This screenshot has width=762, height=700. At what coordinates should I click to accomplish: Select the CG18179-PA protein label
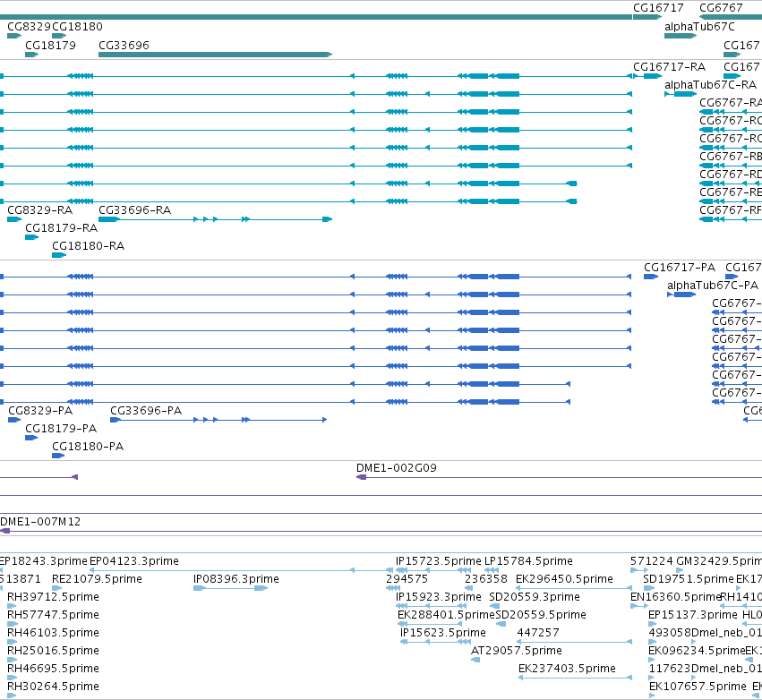click(x=61, y=429)
